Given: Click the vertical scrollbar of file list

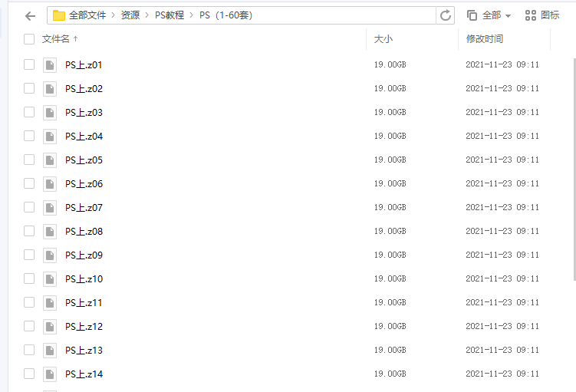Looking at the screenshot, I should (574, 169).
